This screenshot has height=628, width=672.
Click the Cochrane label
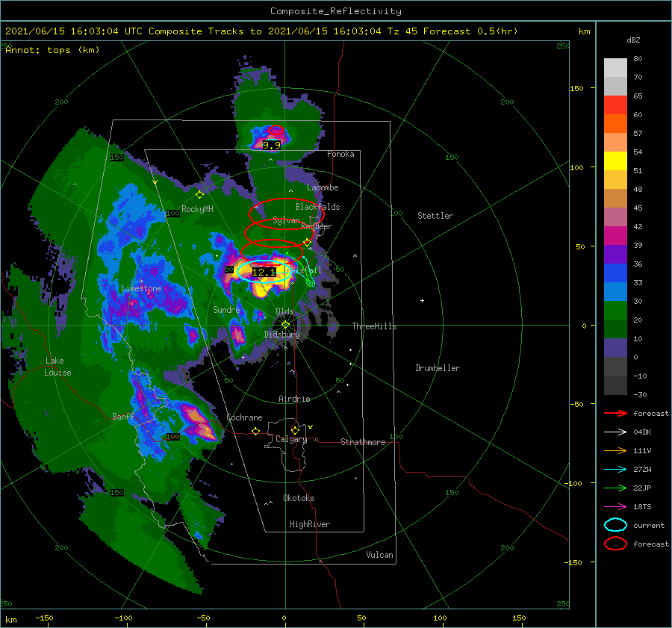tap(244, 417)
